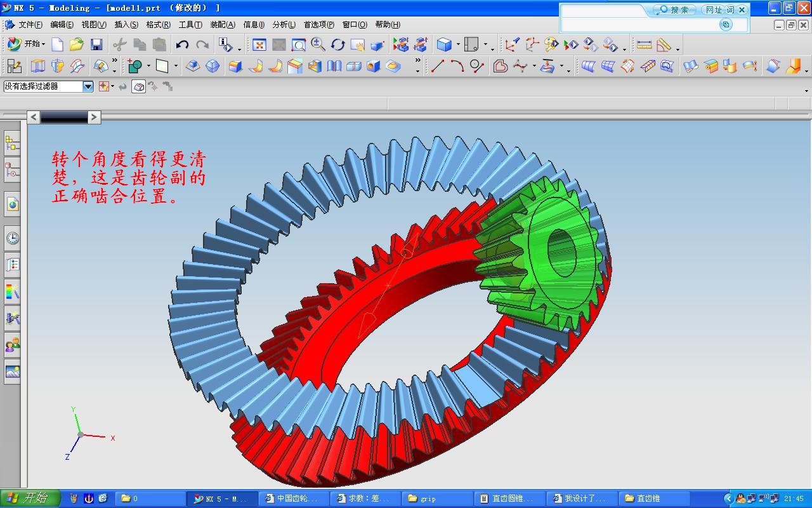Click inside the search bar input field
The width and height of the screenshot is (812, 508).
pos(641,24)
